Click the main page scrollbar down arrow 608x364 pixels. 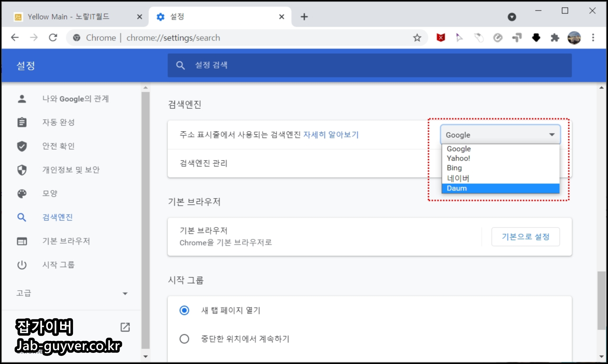[x=602, y=356]
